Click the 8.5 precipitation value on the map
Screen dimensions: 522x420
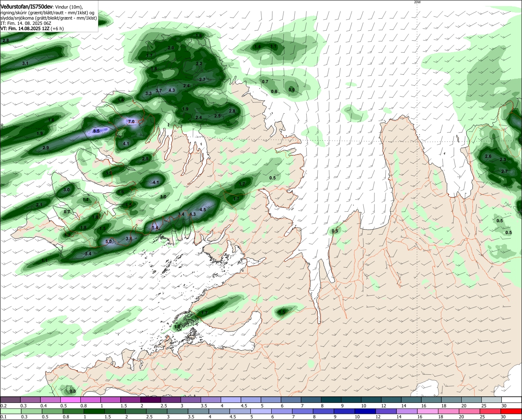[x=96, y=131]
